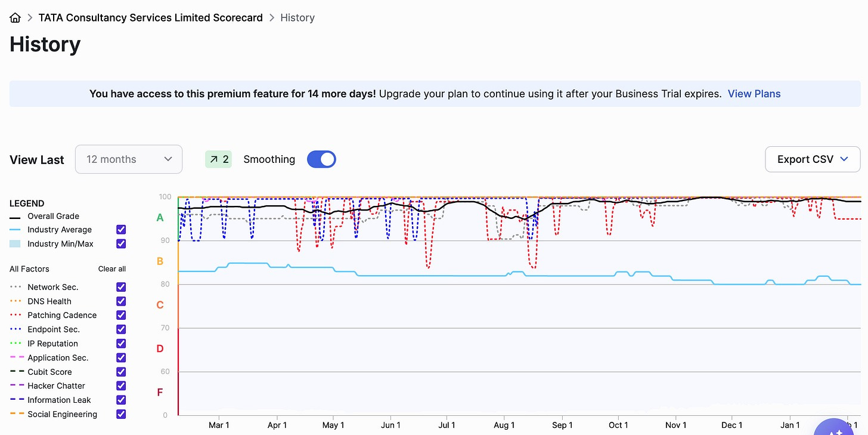
Task: Click the Cubit Score legend label
Action: (x=49, y=372)
